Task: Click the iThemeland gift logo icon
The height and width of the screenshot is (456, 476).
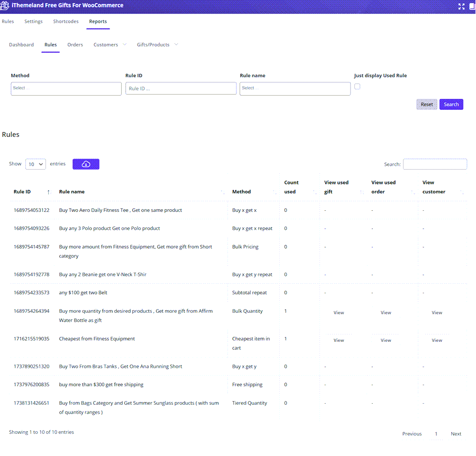Action: (5, 6)
